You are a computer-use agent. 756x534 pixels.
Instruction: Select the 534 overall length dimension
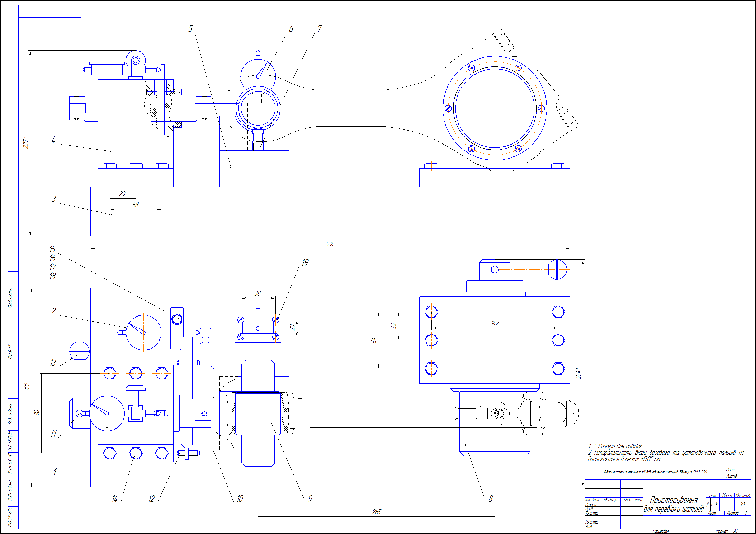330,244
